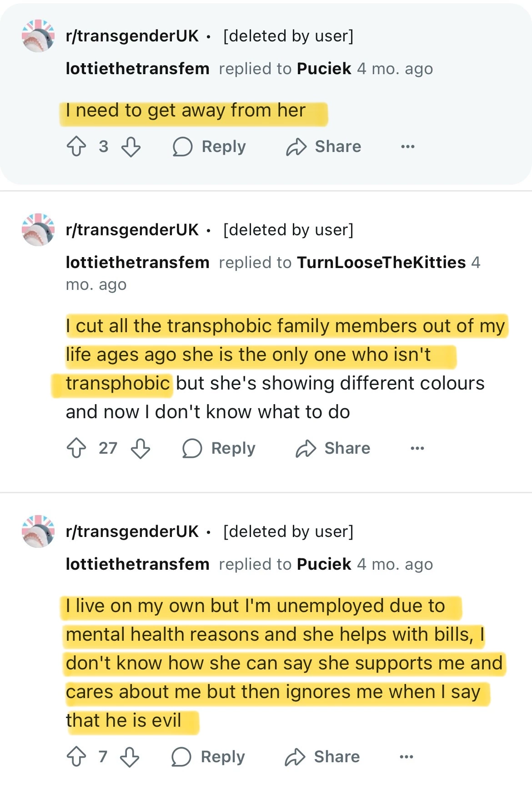Upvote the comment with 7 votes
Image resolution: width=532 pixels, height=800 pixels.
pyautogui.click(x=76, y=757)
